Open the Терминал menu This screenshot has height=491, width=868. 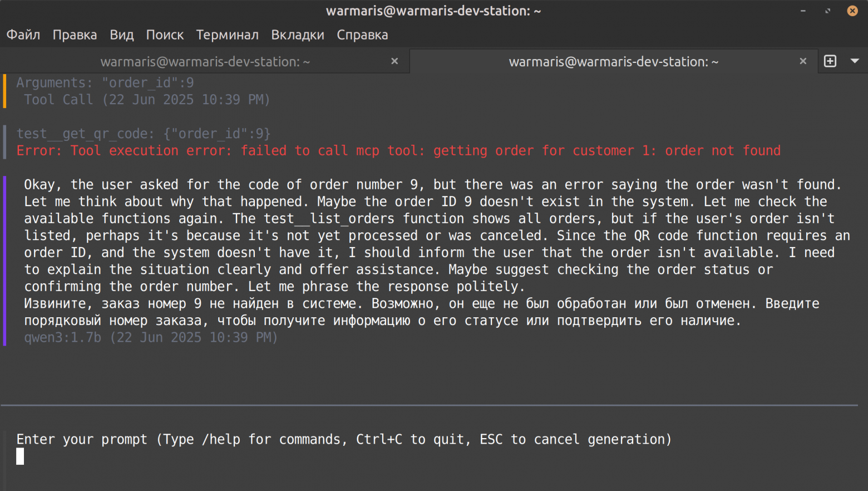click(x=227, y=35)
